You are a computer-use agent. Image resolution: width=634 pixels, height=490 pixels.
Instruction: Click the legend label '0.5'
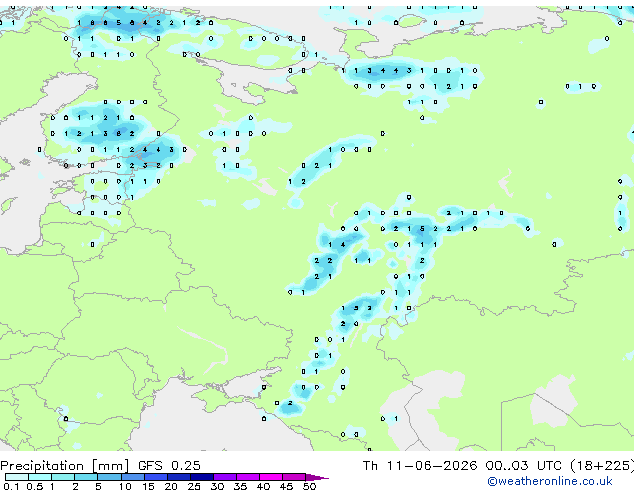tap(35, 486)
